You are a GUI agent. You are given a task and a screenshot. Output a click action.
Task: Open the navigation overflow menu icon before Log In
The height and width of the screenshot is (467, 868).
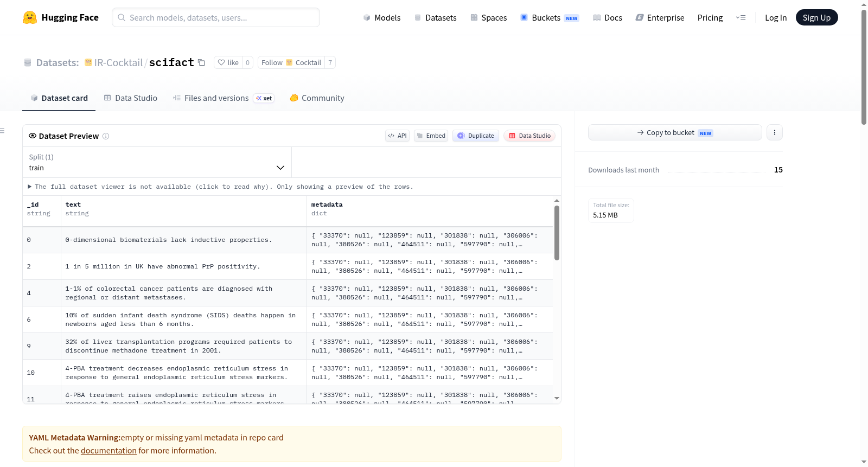tap(741, 17)
